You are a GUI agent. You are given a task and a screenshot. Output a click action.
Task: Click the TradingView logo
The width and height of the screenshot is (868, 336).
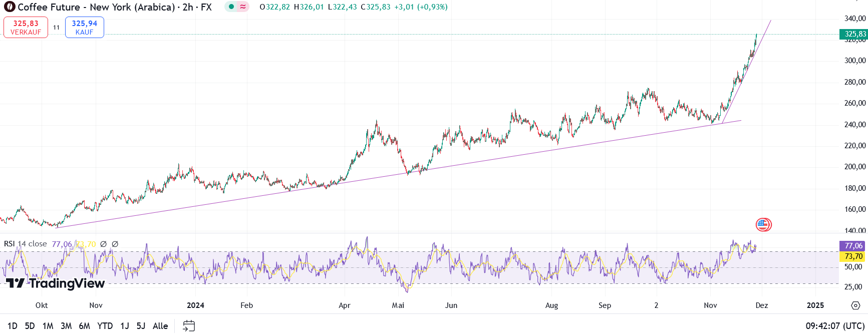coord(56,283)
